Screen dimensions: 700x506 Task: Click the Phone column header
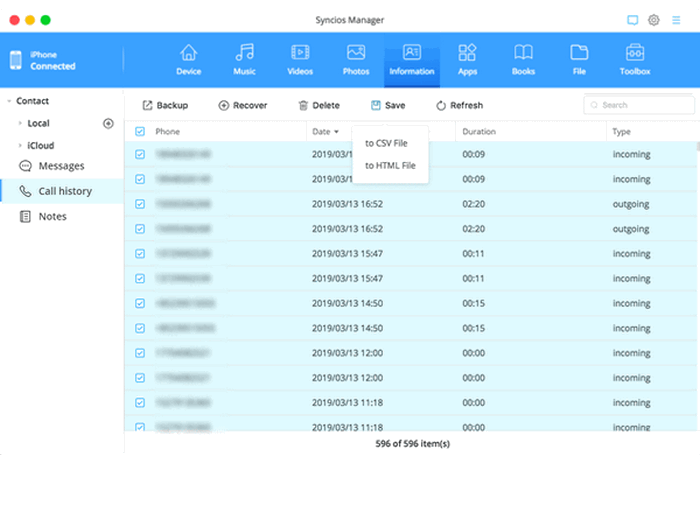pos(167,132)
